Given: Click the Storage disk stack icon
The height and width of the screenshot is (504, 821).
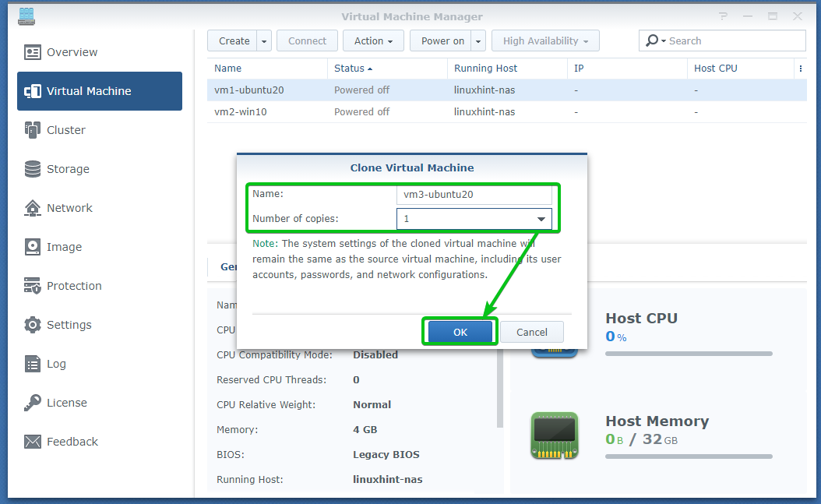Looking at the screenshot, I should click(33, 169).
